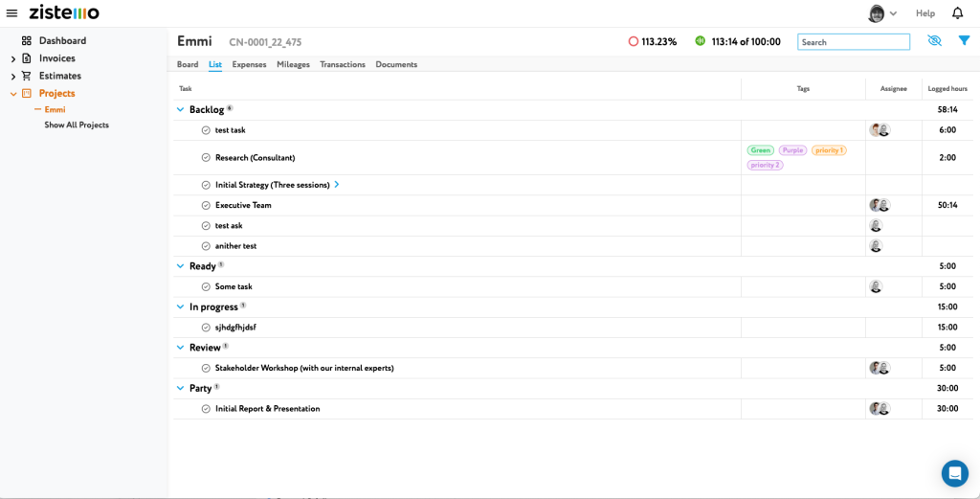Open the Help link
Viewport: 980px width, 499px height.
coord(925,13)
